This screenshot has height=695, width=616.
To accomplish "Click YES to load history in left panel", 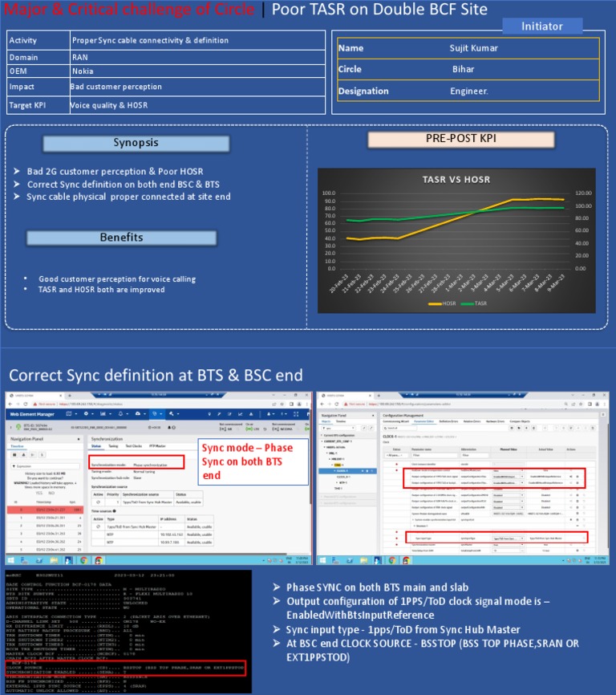I will (39, 493).
